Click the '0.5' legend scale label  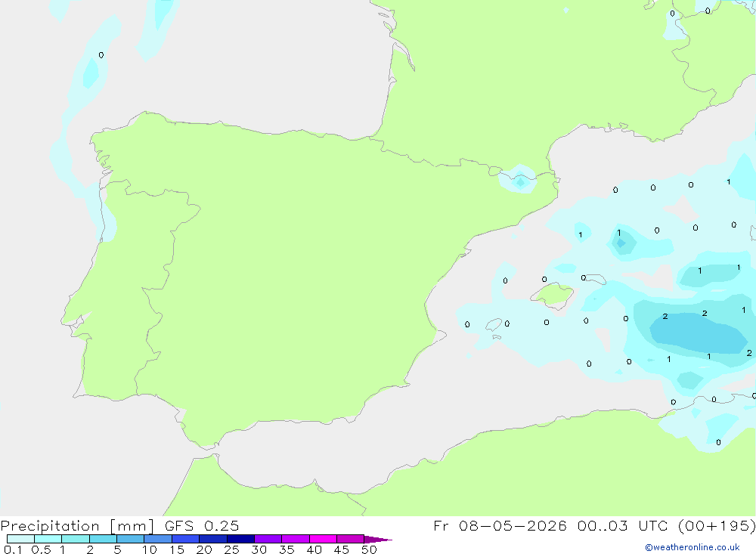pos(41,549)
